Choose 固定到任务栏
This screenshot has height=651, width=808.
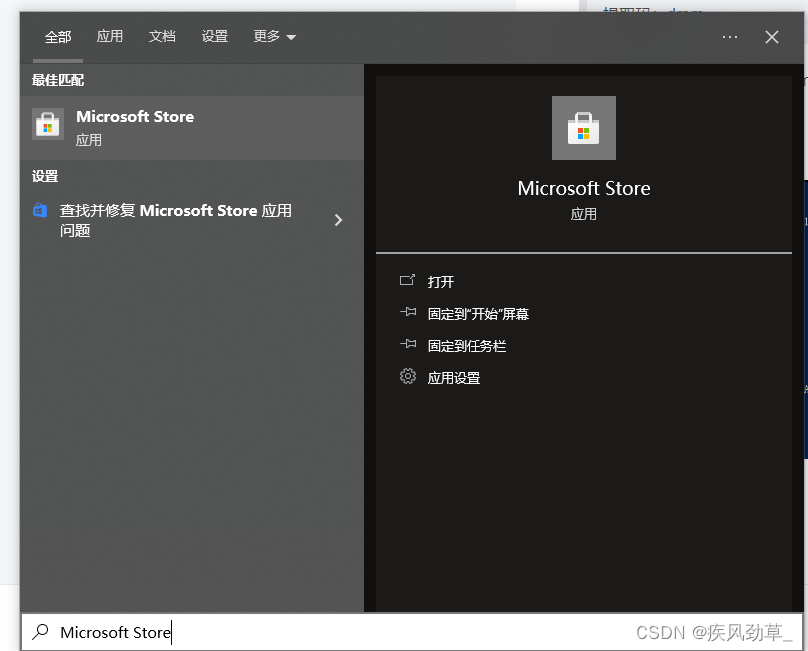click(467, 346)
